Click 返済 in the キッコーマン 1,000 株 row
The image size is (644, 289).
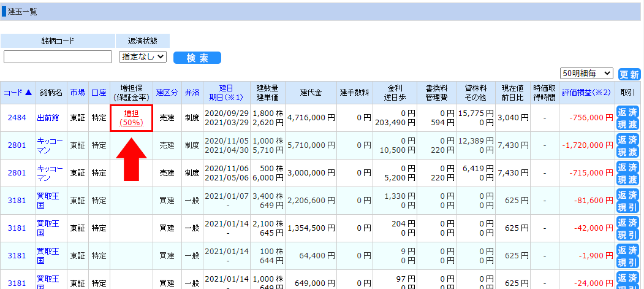(629, 139)
